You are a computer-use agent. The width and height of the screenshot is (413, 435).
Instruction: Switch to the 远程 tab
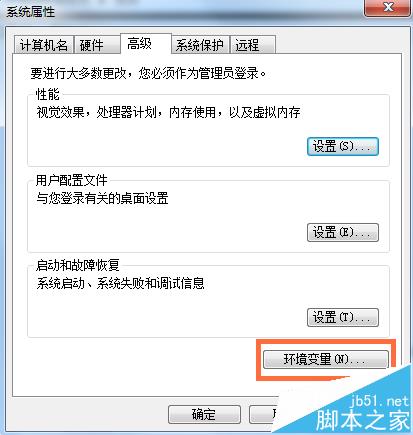click(x=253, y=45)
